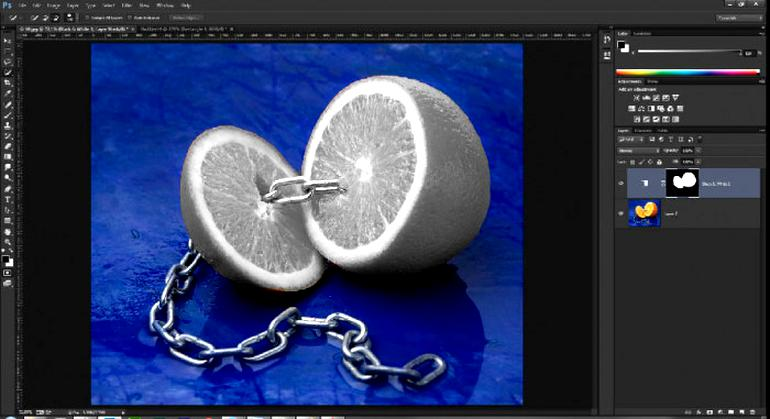Image resolution: width=770 pixels, height=419 pixels.
Task: Open the layer Opacity slider arrow
Action: pyautogui.click(x=698, y=151)
